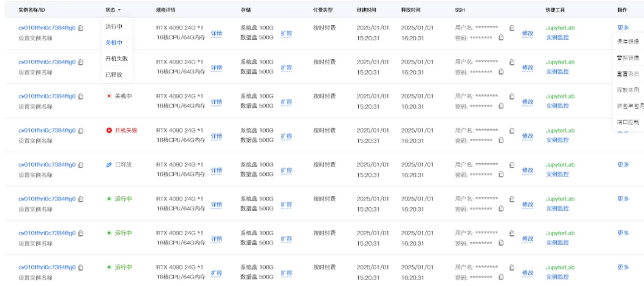Choose 运行中 in the status filter menu
Screen dimensions: 644x286
(114, 27)
